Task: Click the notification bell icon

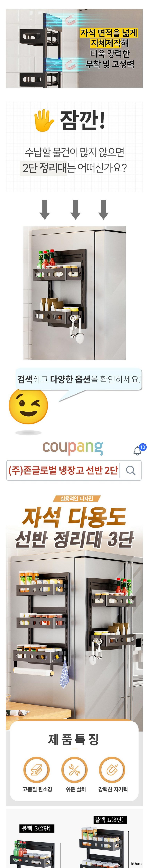Action: [138, 450]
